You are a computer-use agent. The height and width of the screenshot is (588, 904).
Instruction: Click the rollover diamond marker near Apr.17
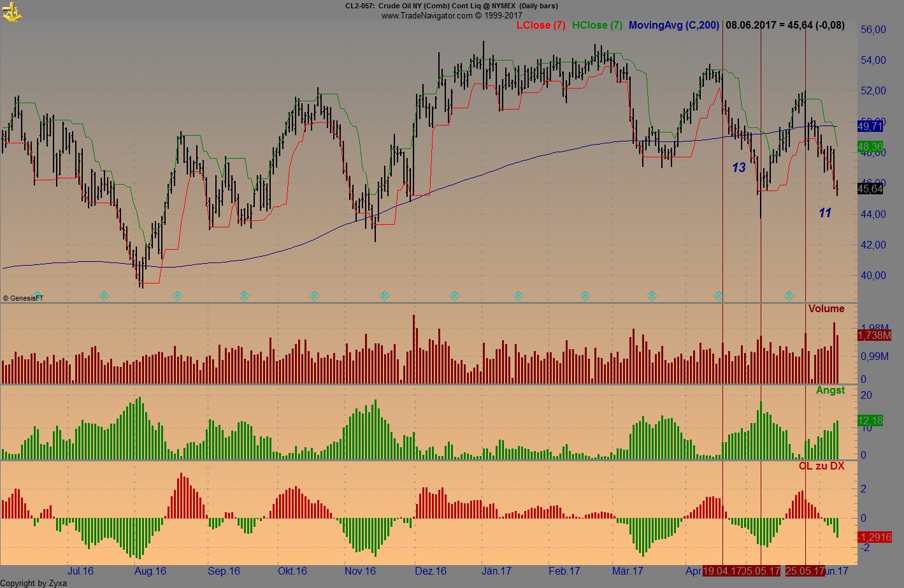[719, 296]
